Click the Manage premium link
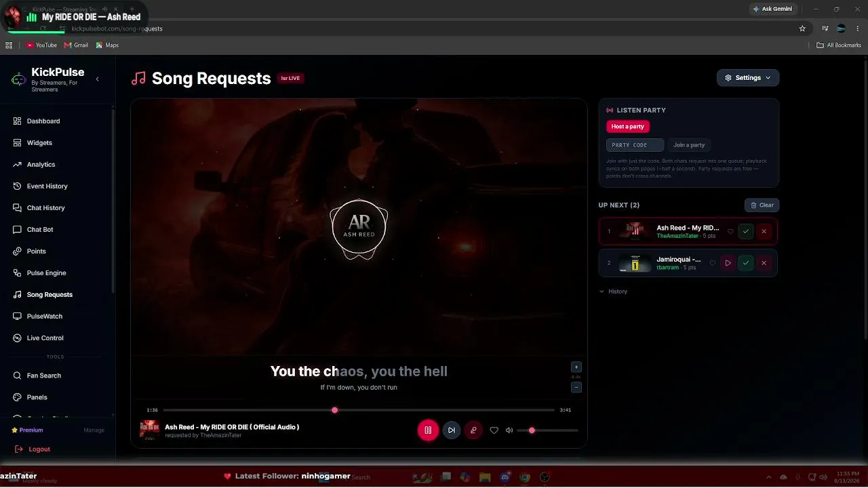Viewport: 868px width, 488px height. pyautogui.click(x=94, y=430)
